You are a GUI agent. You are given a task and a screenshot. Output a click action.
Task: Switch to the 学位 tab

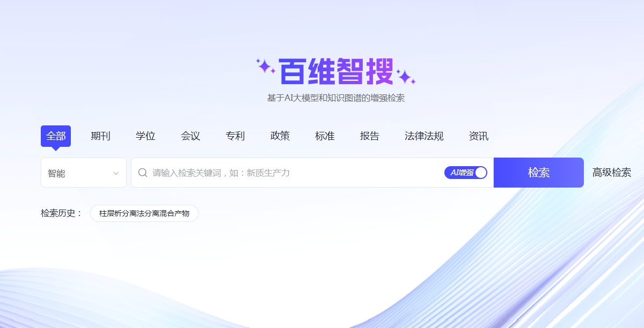tap(145, 136)
